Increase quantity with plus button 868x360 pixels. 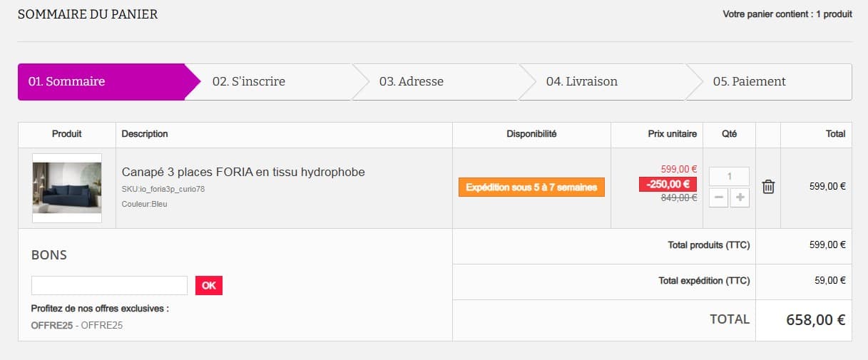(x=740, y=198)
